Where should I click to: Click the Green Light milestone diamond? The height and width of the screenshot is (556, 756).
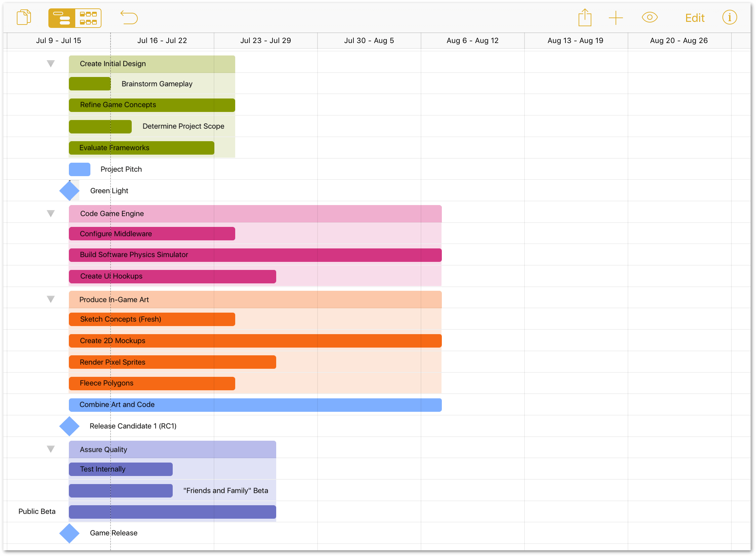pyautogui.click(x=70, y=190)
